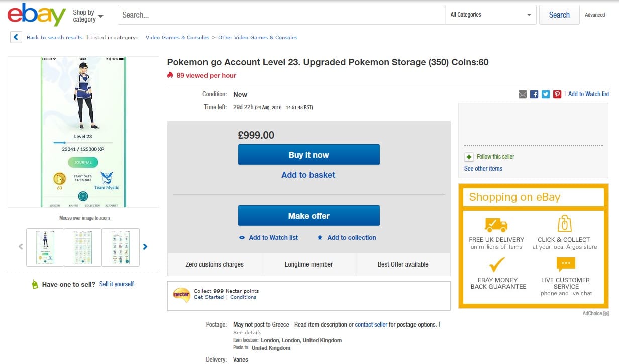This screenshot has width=619, height=364.
Task: Click the green sell tag icon
Action: [x=35, y=284]
